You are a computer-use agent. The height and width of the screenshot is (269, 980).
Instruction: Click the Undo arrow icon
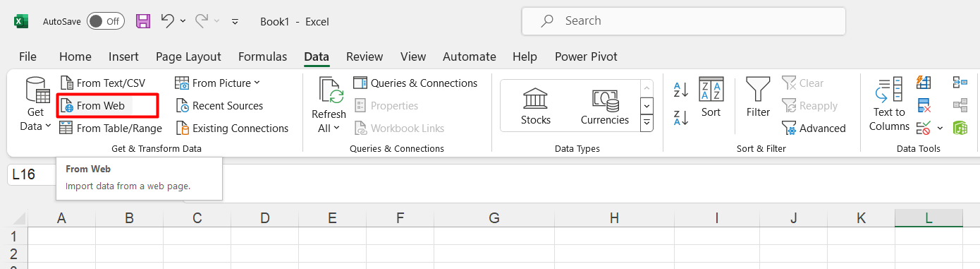point(167,21)
